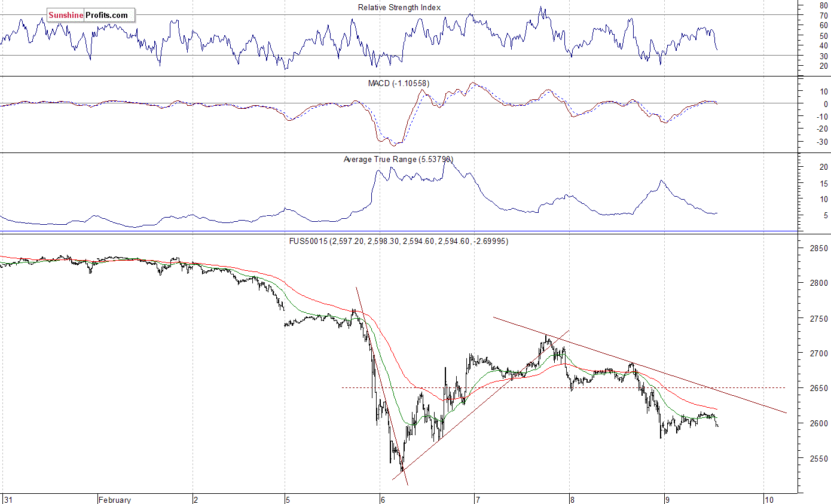Select the Average True Range (5.53796) title
This screenshot has height=504, width=831.
(398, 159)
